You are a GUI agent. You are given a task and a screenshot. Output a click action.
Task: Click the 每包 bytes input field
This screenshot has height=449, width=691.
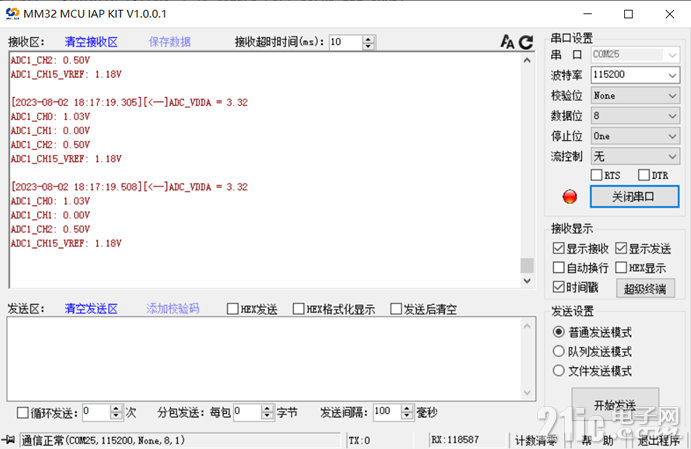(248, 412)
